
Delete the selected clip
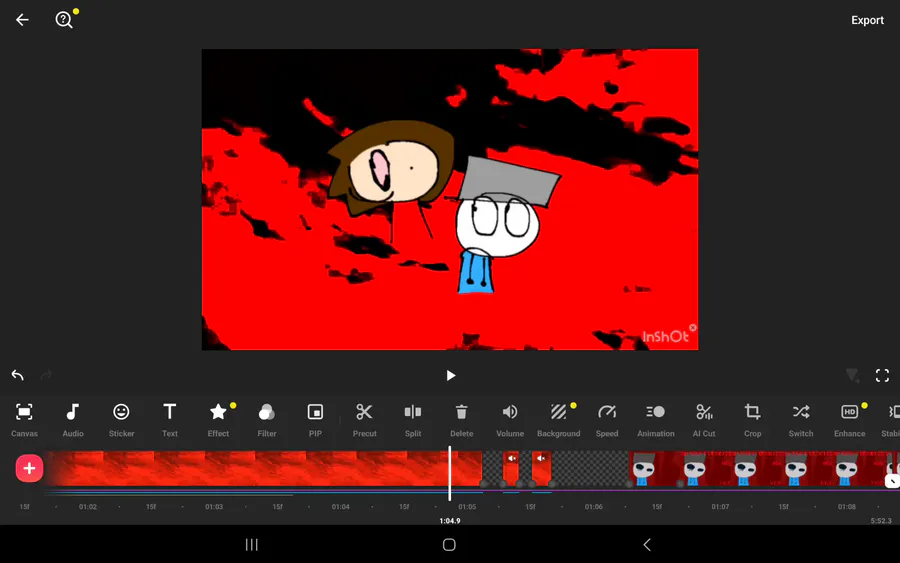[x=461, y=420]
